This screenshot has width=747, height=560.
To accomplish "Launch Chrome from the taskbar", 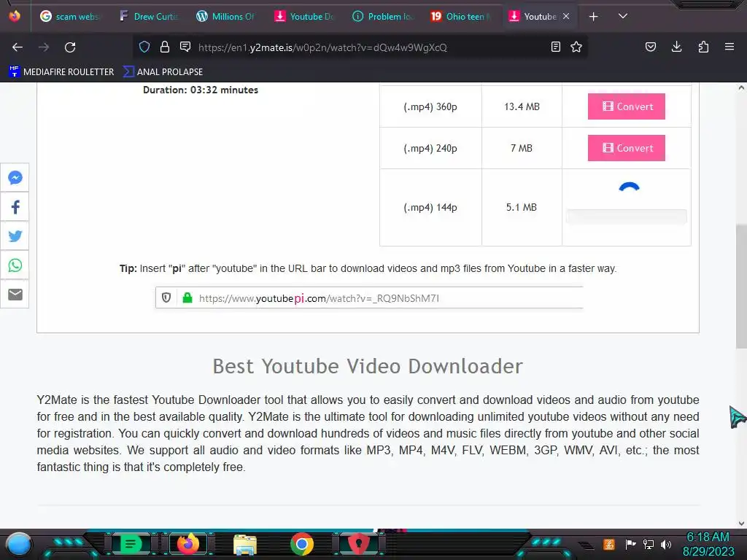I will pyautogui.click(x=302, y=544).
